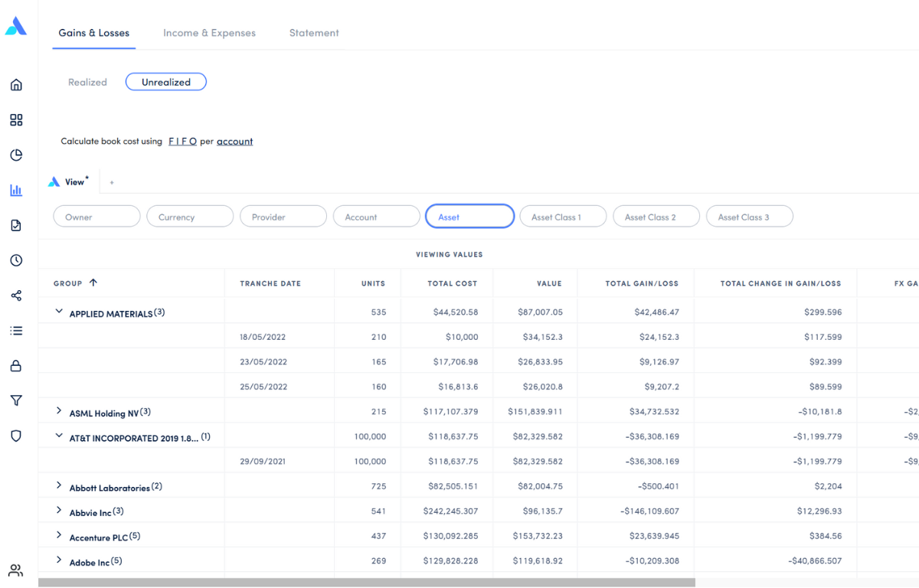Expand the Abbvie Inc row

tap(59, 511)
